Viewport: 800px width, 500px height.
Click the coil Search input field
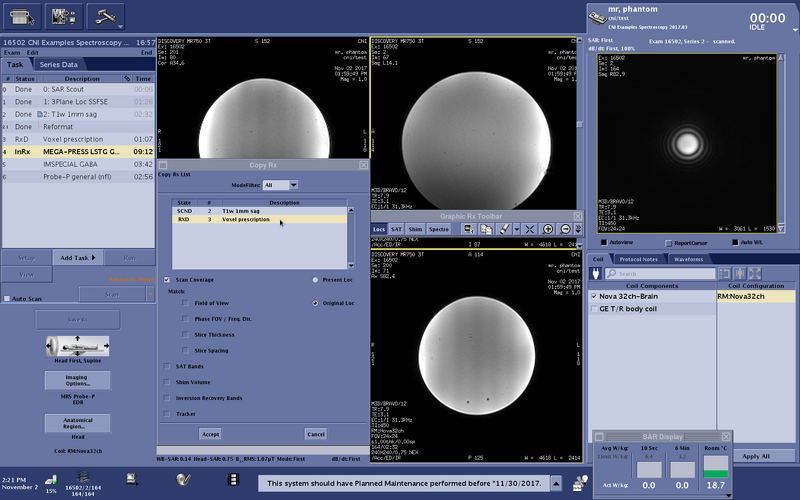pyautogui.click(x=660, y=273)
